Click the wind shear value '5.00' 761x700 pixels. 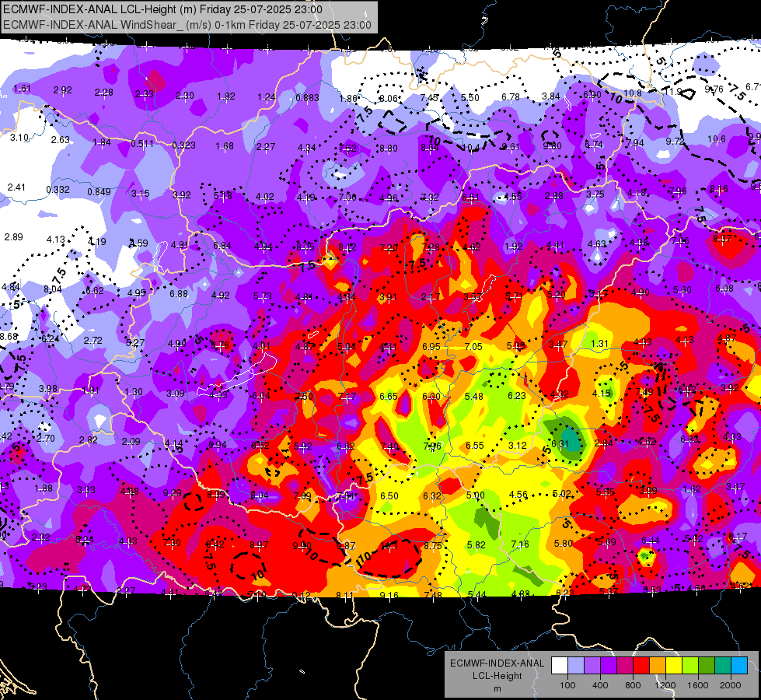pos(475,495)
